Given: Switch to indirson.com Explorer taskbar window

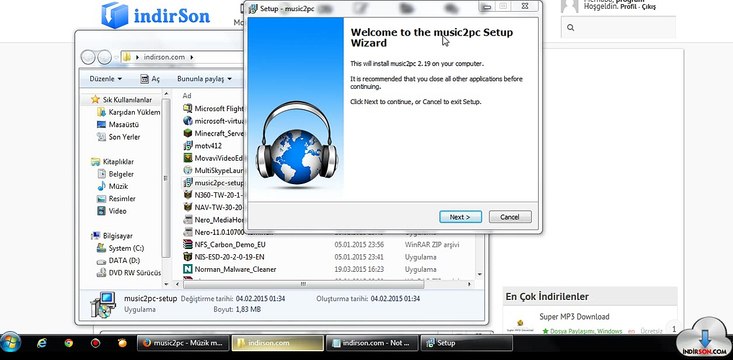Looking at the screenshot, I should pos(278,343).
